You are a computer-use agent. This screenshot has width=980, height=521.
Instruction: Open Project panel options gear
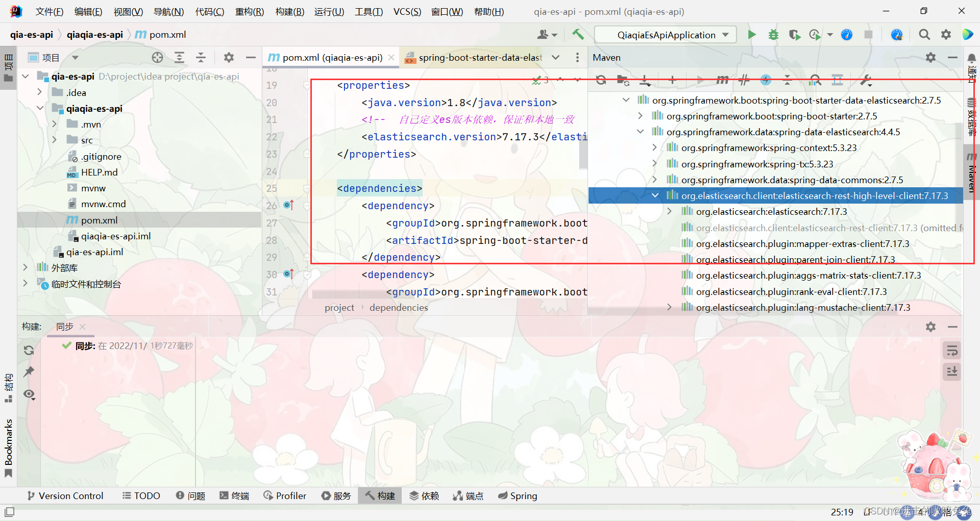click(x=229, y=58)
